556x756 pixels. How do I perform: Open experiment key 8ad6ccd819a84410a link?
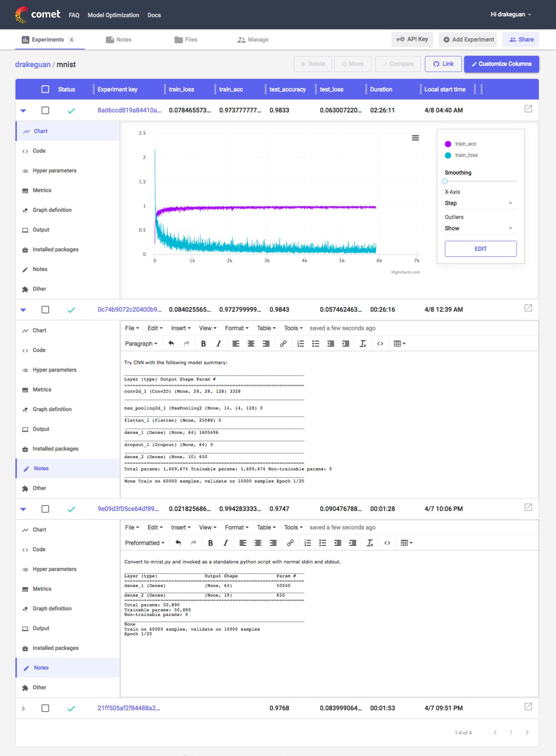(x=129, y=110)
